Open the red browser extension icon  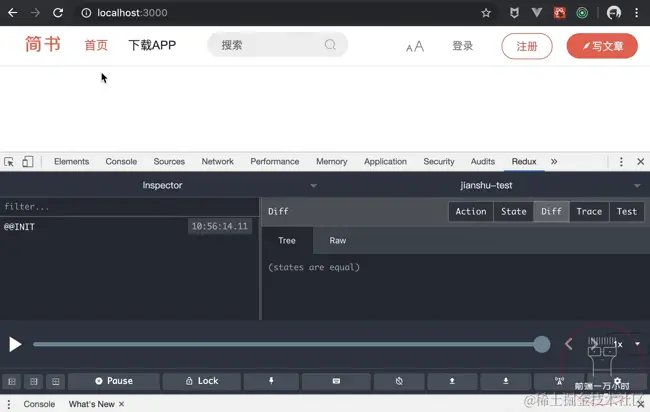[x=560, y=13]
